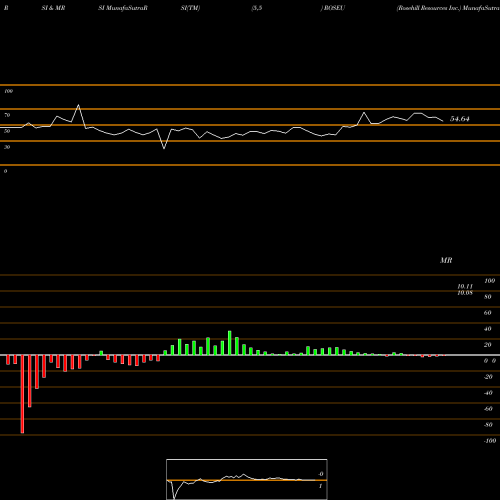Click the tallest green histogram bar
Viewport: 500px width, 500px height.
[x=230, y=343]
